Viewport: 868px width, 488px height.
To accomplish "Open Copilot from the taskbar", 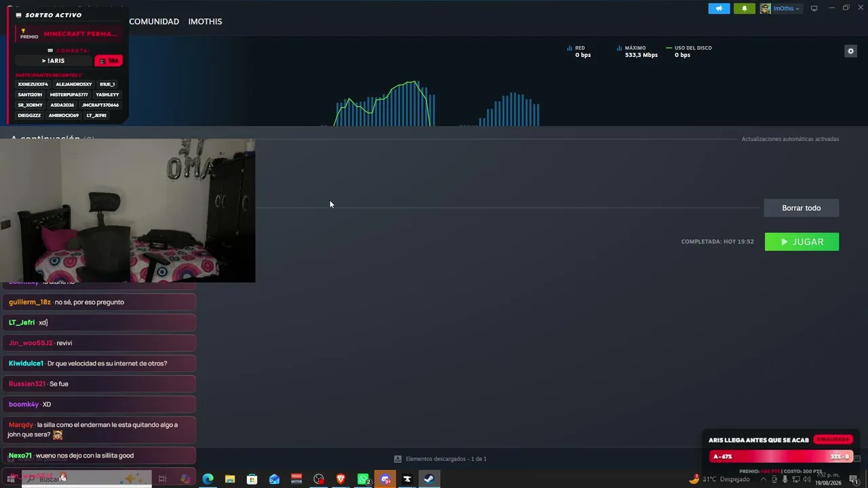I will (185, 479).
